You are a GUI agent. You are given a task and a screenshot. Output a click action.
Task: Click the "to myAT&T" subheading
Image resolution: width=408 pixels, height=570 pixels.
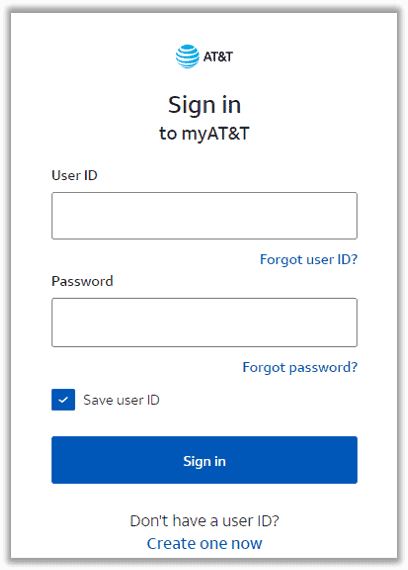tap(204, 133)
